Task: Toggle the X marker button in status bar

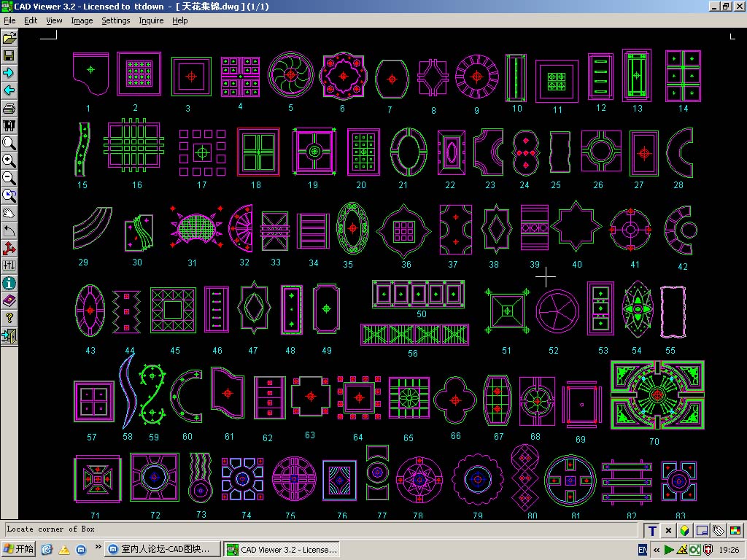Action: (x=668, y=531)
